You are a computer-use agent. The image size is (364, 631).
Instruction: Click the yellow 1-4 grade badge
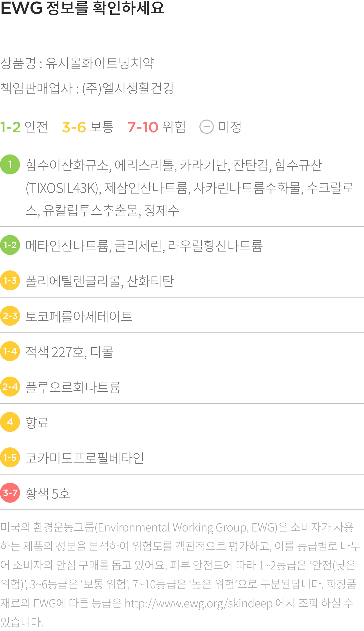coord(10,351)
